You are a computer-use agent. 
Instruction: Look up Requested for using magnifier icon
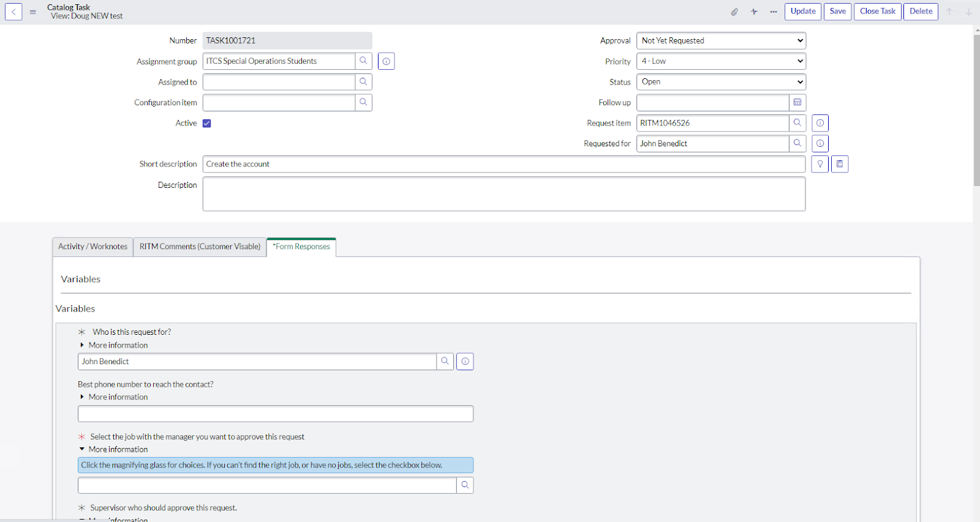[797, 143]
